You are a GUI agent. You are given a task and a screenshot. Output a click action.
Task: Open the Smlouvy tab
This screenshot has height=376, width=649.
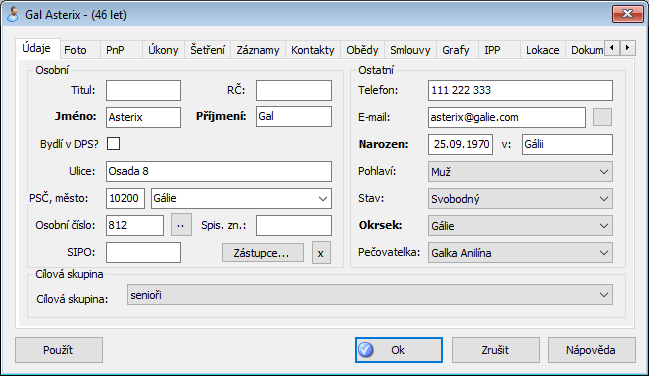pyautogui.click(x=410, y=50)
